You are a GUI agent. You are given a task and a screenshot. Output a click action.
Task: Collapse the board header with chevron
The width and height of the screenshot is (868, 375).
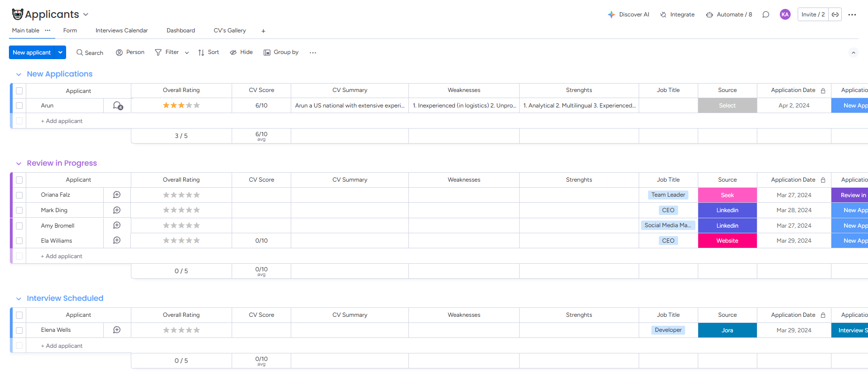[853, 53]
